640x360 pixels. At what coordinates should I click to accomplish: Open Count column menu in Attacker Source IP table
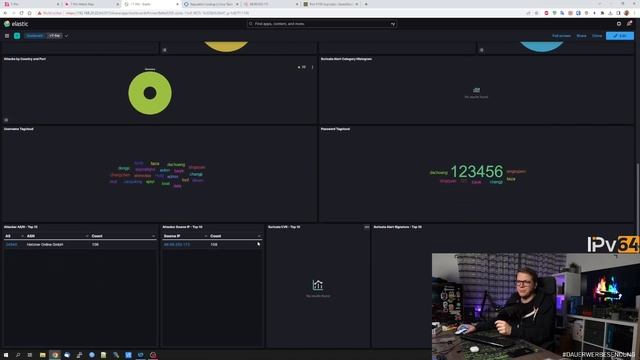click(259, 236)
